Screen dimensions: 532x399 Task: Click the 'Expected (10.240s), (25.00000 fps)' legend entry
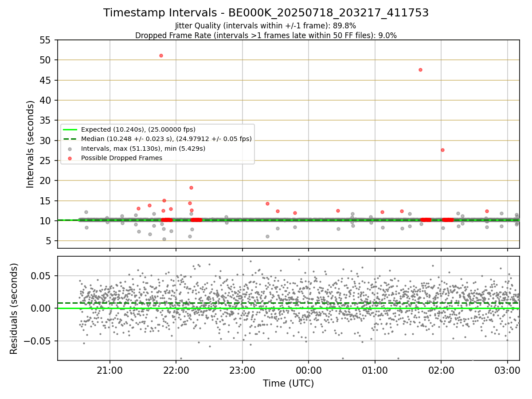tap(138, 129)
